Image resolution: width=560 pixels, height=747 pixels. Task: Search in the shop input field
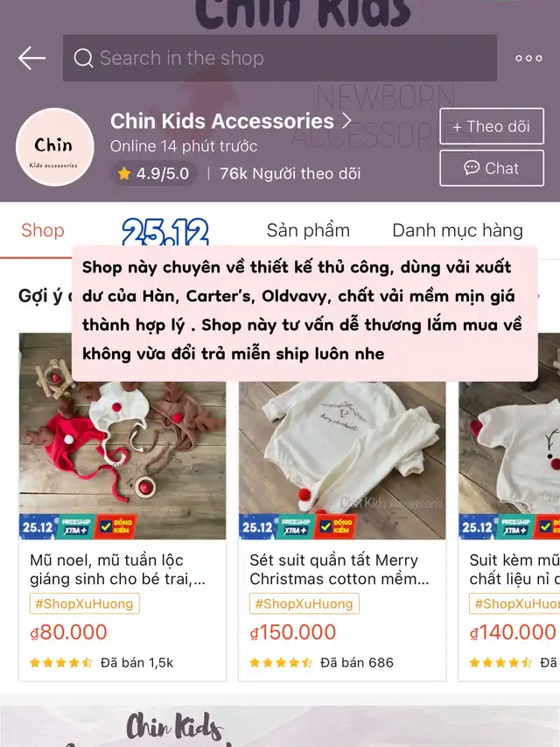pos(280,58)
